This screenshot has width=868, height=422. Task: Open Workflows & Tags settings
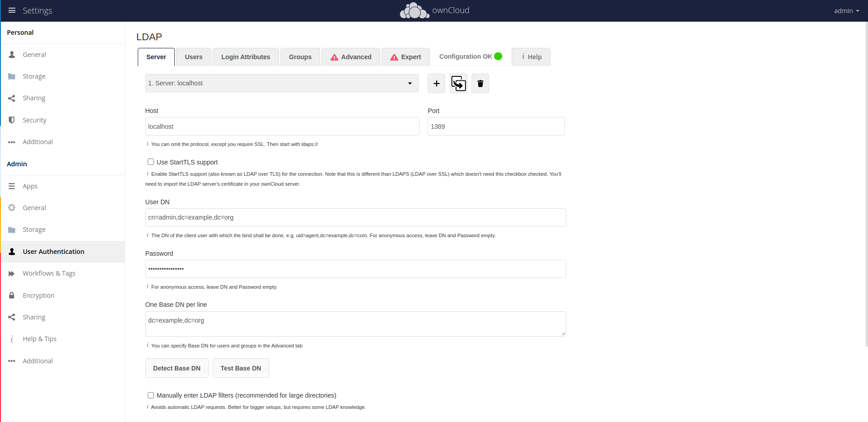click(63, 273)
